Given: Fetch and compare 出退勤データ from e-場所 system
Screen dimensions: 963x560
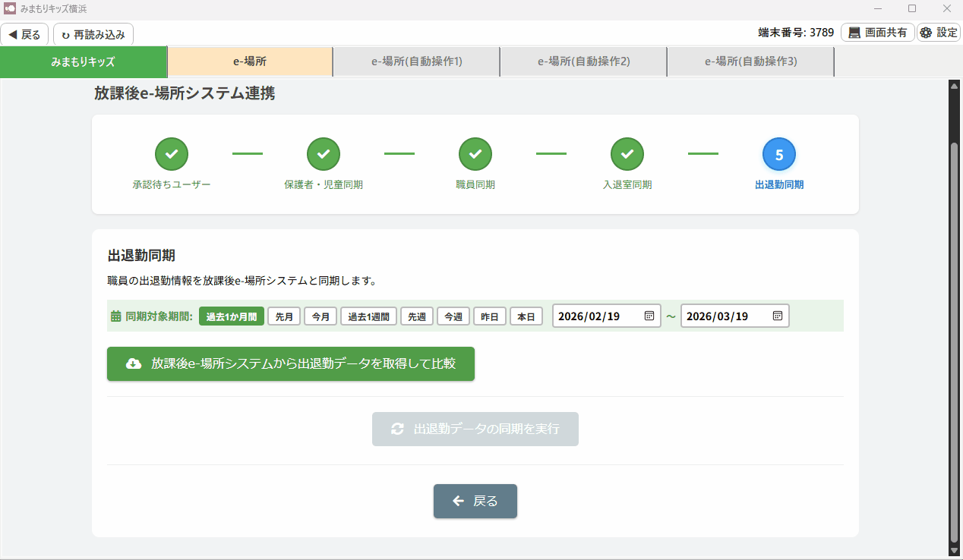Looking at the screenshot, I should [x=291, y=363].
